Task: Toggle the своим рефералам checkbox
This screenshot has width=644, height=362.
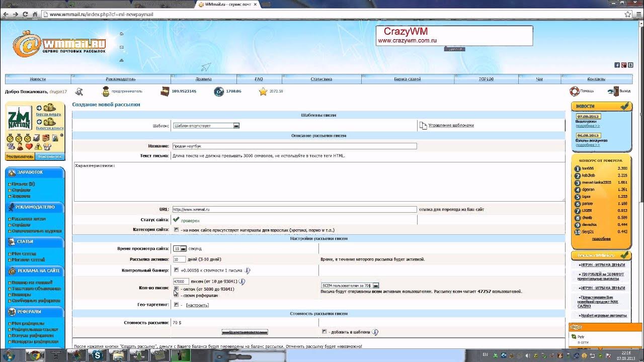Action: pos(176,296)
